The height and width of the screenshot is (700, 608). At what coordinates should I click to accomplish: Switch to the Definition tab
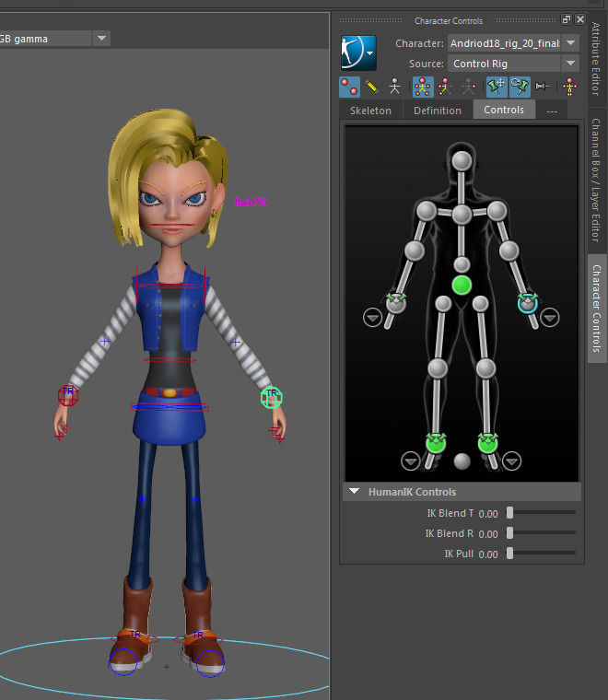pos(438,111)
